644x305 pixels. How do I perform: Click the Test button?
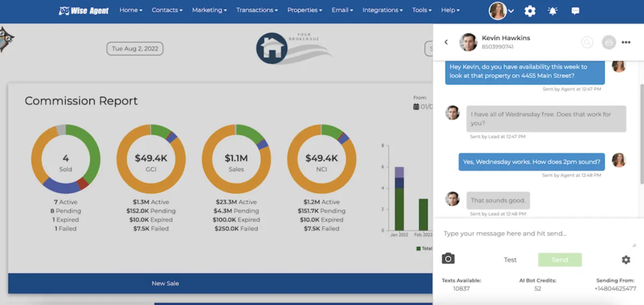pos(510,260)
